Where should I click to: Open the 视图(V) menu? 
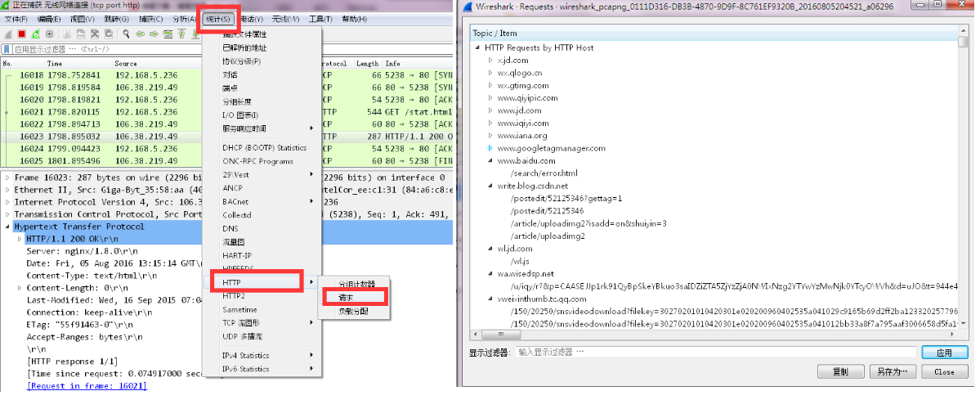click(x=83, y=20)
